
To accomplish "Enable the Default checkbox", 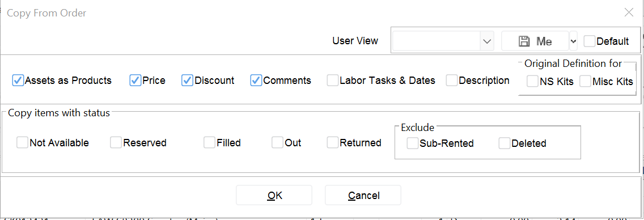I will [590, 41].
